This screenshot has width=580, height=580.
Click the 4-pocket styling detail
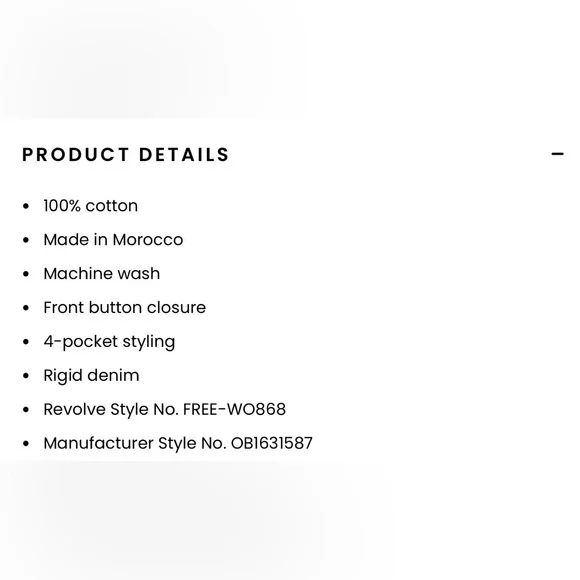click(109, 342)
